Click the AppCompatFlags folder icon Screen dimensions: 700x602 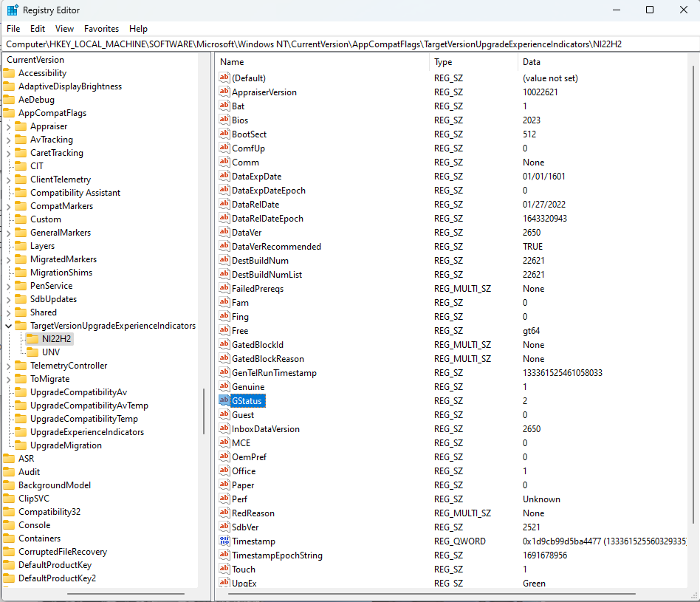(x=9, y=113)
